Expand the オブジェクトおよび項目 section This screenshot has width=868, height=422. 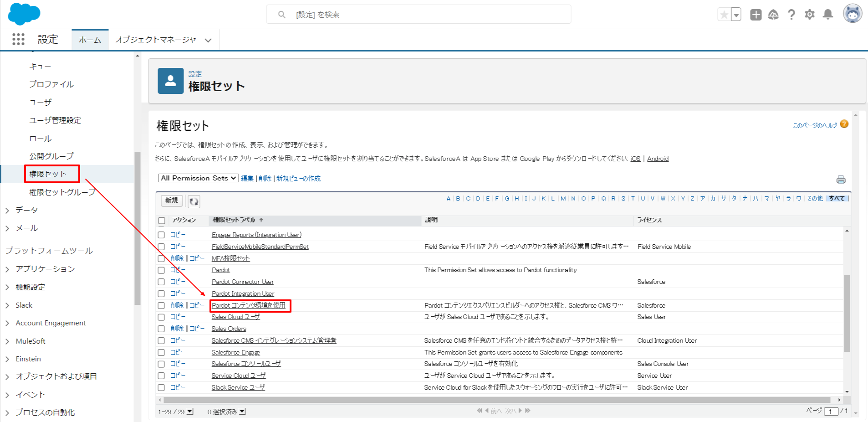click(7, 377)
